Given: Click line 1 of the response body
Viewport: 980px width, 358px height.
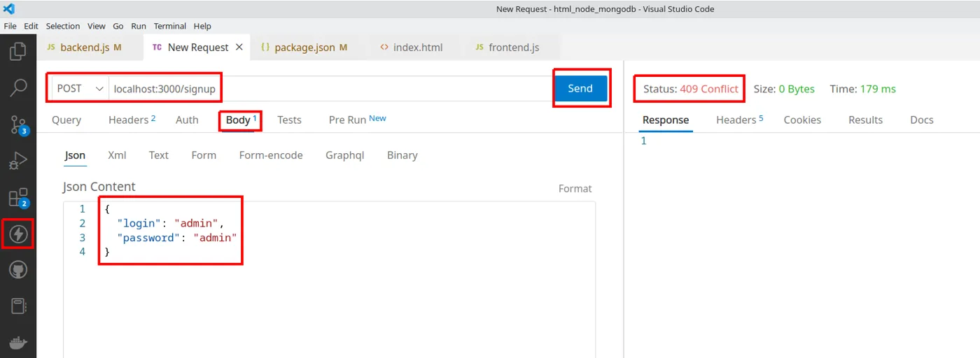Looking at the screenshot, I should coord(644,141).
